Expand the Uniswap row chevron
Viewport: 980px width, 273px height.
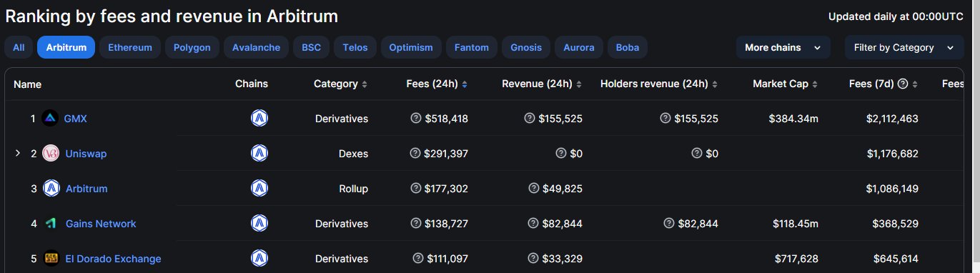pyautogui.click(x=18, y=153)
